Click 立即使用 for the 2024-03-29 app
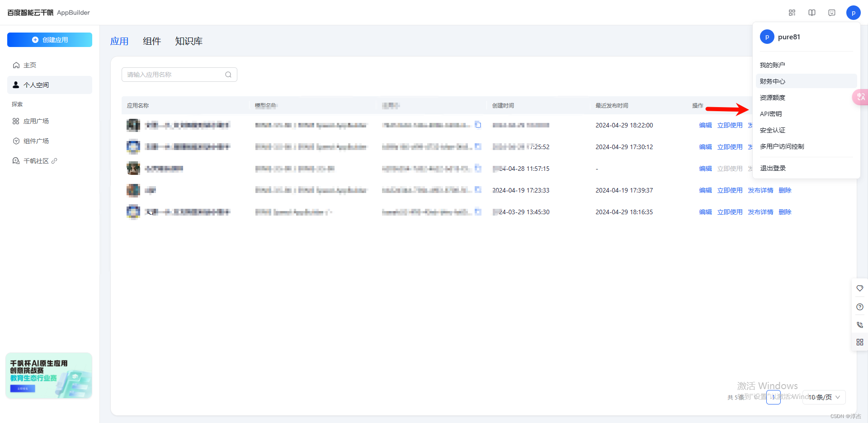 [730, 212]
